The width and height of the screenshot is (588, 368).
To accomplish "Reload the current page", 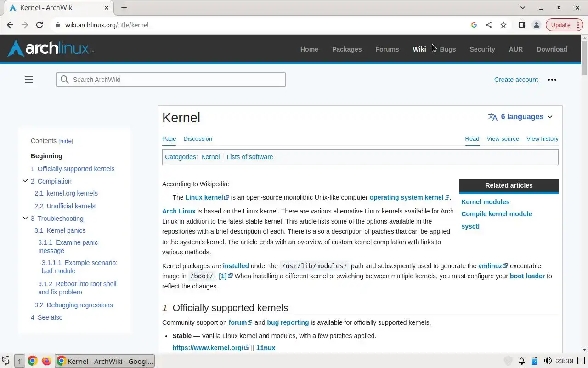I will coord(40,25).
